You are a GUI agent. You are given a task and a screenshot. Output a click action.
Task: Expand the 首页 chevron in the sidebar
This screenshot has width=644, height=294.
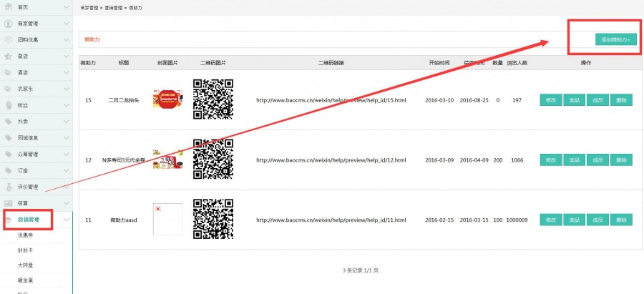click(x=67, y=7)
